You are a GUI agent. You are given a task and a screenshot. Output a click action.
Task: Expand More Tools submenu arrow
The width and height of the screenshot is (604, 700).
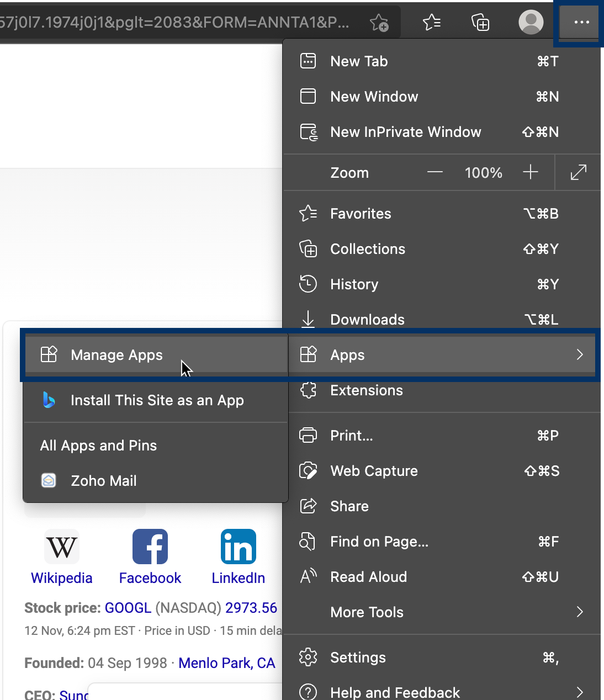(x=580, y=612)
